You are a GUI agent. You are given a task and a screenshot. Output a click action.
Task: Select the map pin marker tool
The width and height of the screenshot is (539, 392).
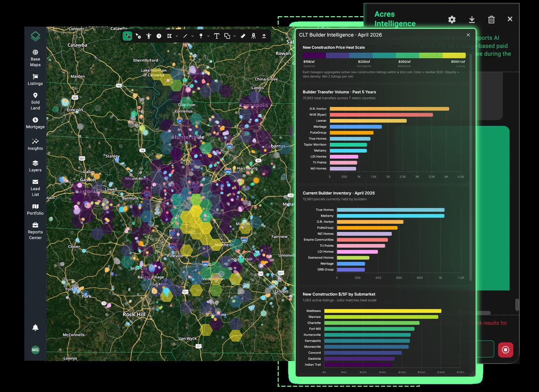pos(201,36)
